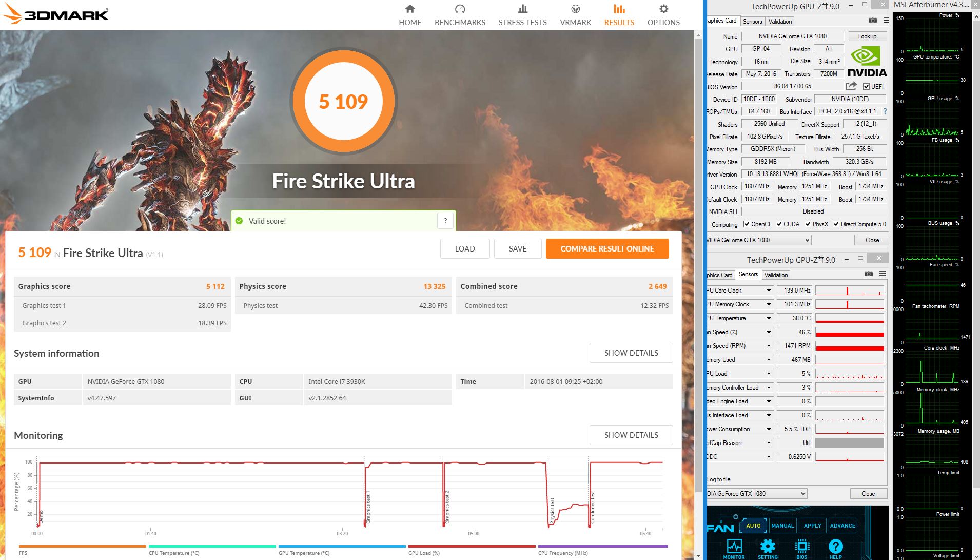Click COMPARE RESULT ONLINE
The width and height of the screenshot is (980, 560).
tap(607, 248)
